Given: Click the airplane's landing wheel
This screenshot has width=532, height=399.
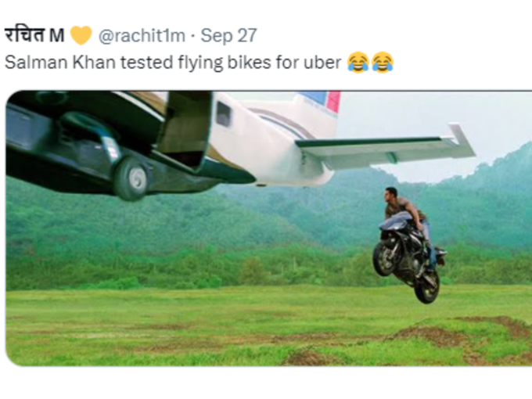Looking at the screenshot, I should pos(131,179).
